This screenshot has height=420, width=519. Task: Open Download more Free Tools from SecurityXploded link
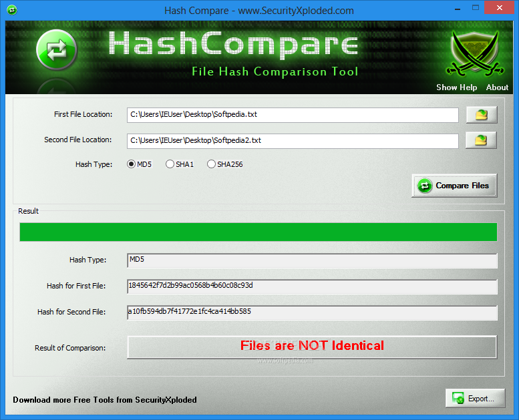click(105, 400)
